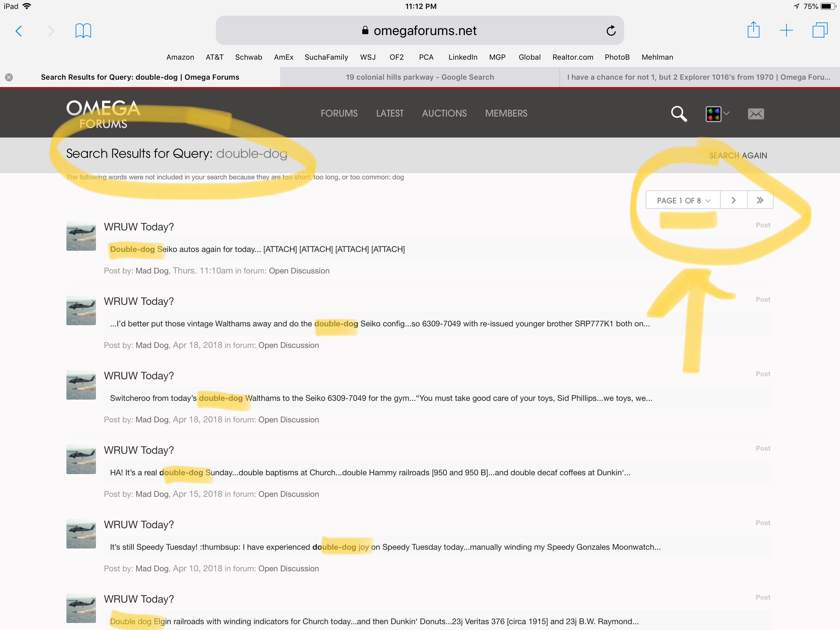Viewport: 840px width, 630px height.
Task: Open the Amazon bookmark
Action: [180, 57]
